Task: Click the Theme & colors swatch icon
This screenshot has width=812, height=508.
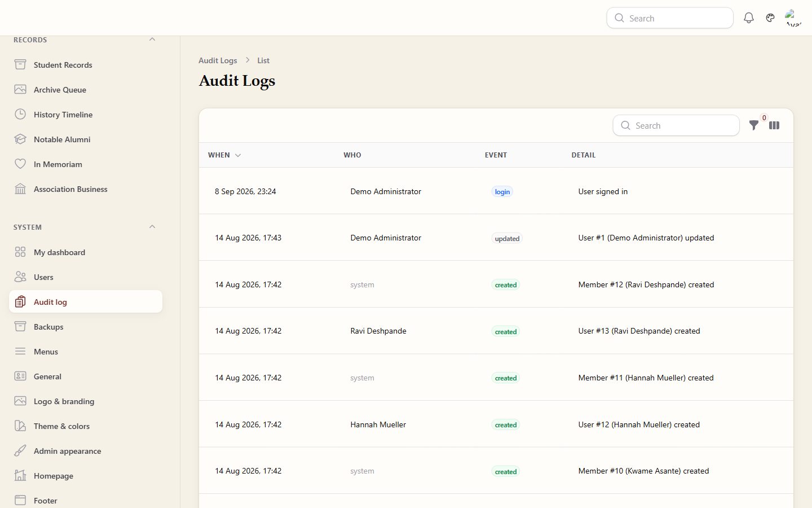Action: [x=20, y=426]
